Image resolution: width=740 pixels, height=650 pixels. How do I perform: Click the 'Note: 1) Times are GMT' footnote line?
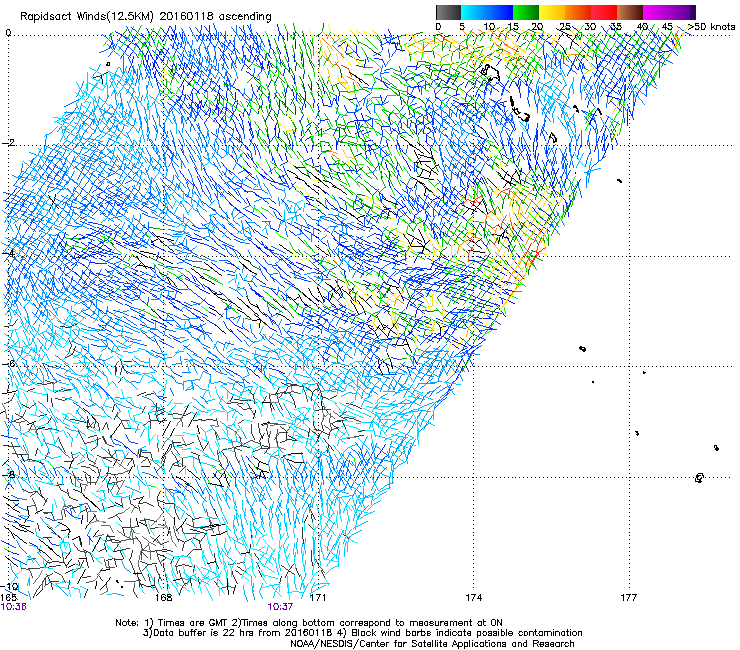[309, 623]
